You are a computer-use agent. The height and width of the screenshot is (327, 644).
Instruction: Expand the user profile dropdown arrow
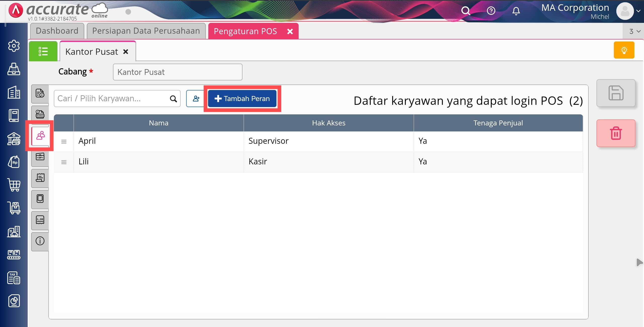point(638,11)
